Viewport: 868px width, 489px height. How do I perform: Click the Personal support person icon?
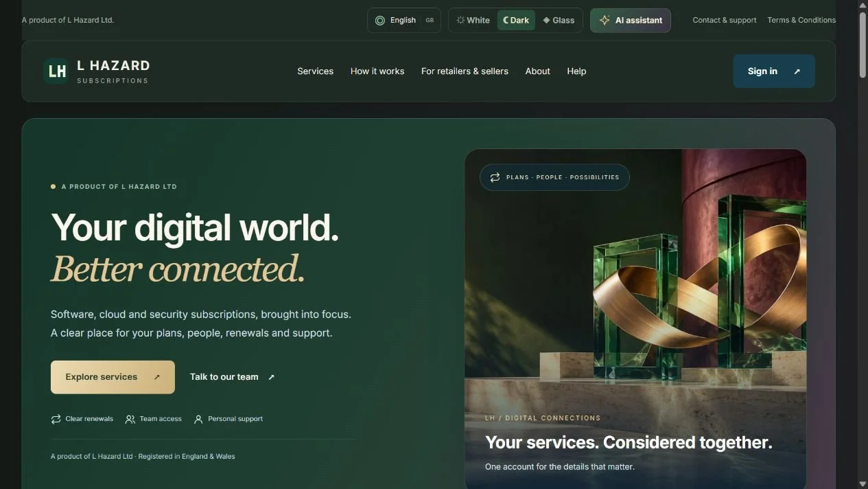click(x=198, y=419)
